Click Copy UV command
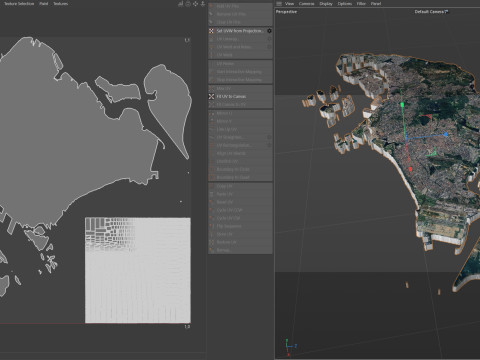Viewport: 480px width, 360px height. point(240,186)
